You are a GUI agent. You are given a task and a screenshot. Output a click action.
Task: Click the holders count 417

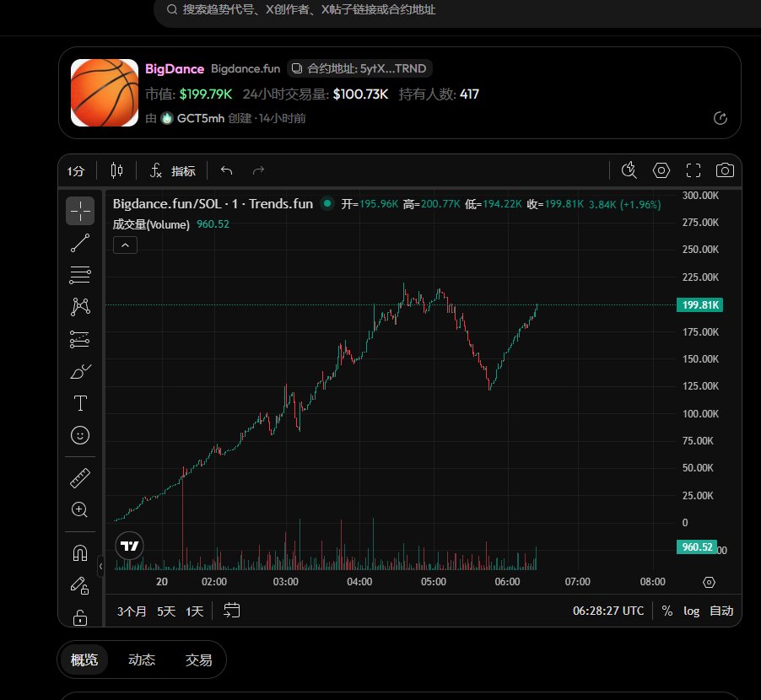(x=469, y=94)
